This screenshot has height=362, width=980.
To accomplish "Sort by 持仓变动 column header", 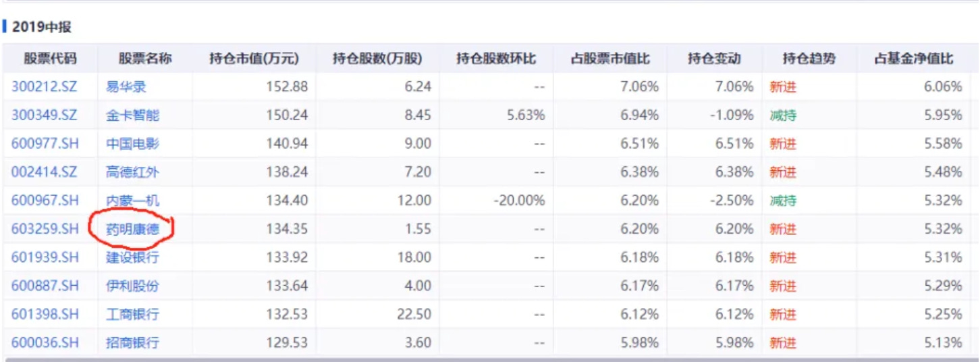I will tap(714, 58).
